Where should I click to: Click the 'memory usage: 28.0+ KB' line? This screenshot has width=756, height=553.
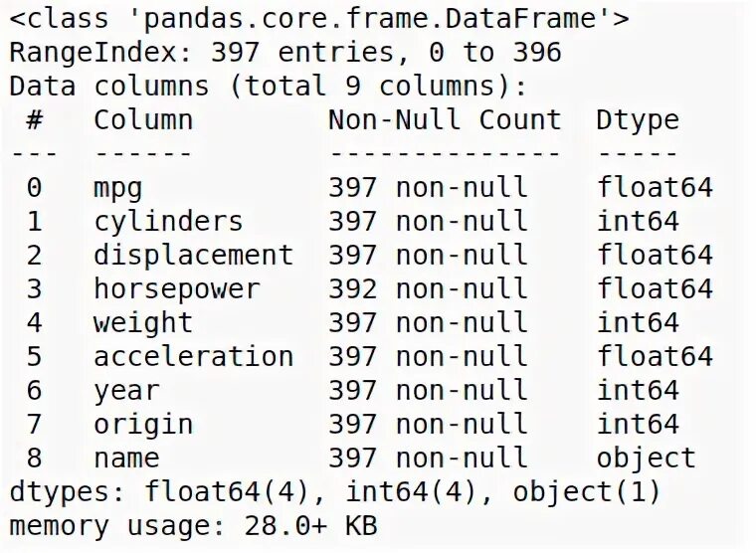(x=193, y=525)
